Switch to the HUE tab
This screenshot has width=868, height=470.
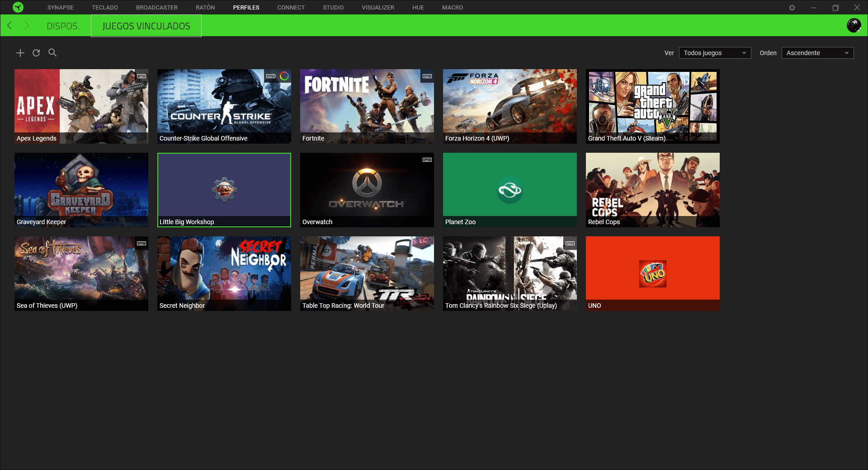(418, 8)
